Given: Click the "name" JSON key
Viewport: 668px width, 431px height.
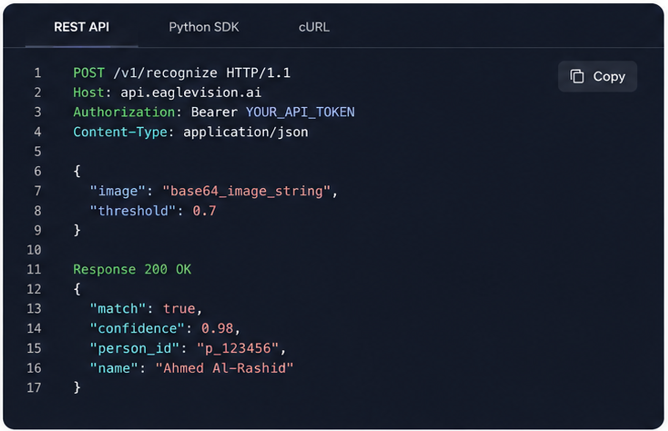Looking at the screenshot, I should click(x=114, y=368).
